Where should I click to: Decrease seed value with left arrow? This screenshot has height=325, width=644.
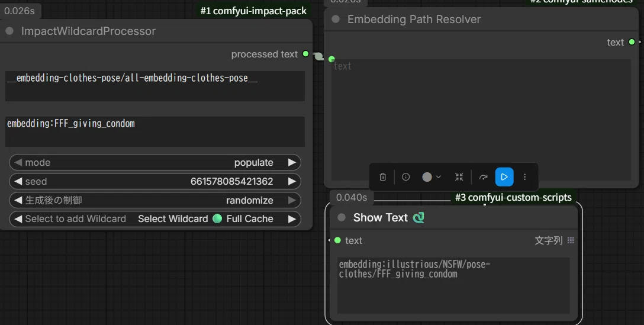pos(18,181)
